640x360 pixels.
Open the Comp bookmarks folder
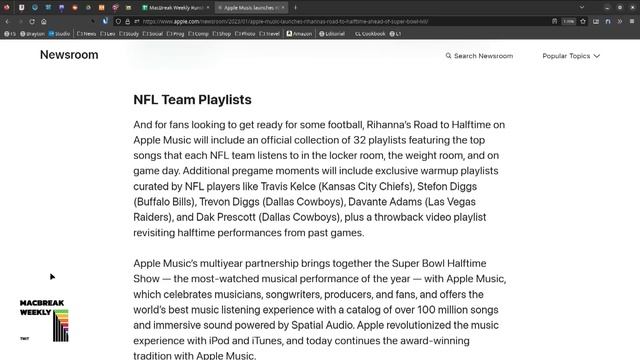[x=198, y=34]
